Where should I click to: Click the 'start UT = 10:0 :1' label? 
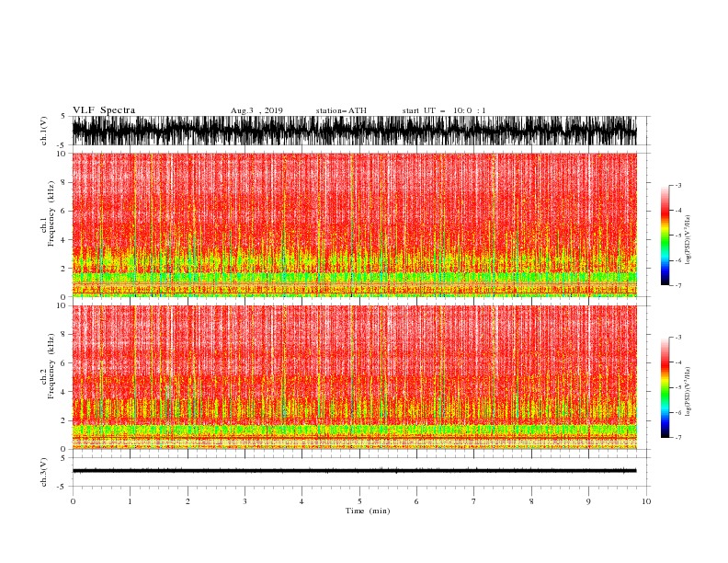pyautogui.click(x=444, y=110)
